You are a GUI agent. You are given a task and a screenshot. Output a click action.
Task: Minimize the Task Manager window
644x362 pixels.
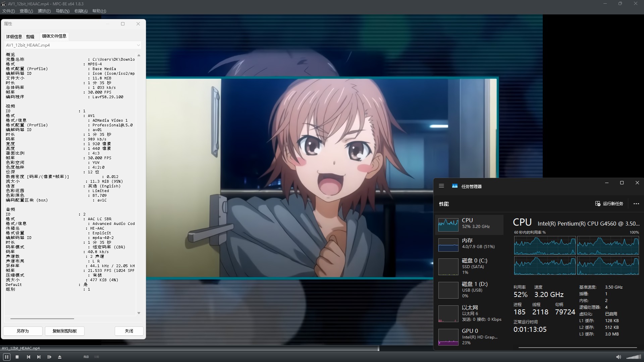pos(606,183)
